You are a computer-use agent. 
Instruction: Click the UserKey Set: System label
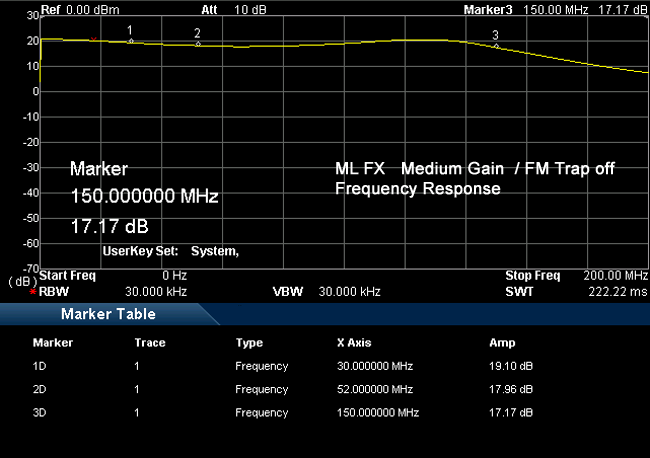click(x=170, y=251)
